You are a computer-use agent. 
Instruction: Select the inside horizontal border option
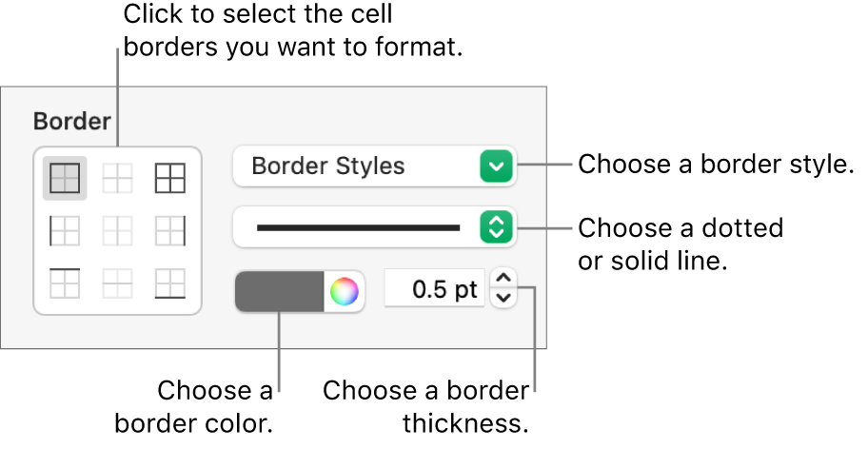tap(118, 283)
